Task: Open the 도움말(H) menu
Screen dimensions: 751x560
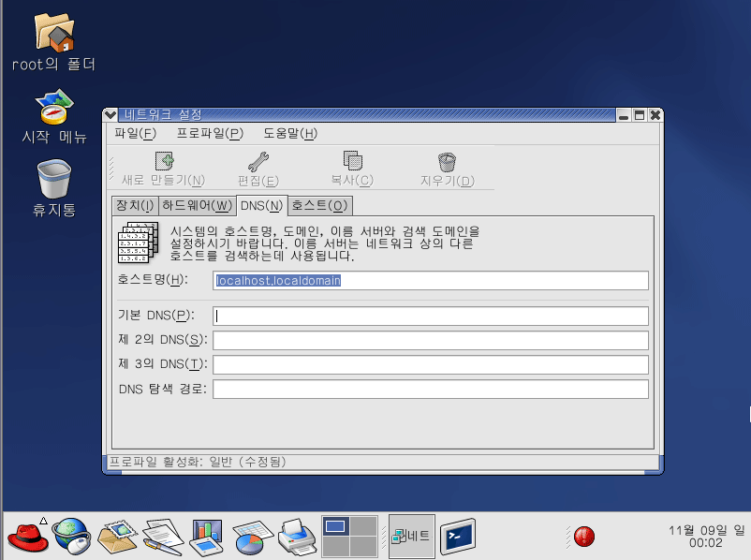Action: 290,133
